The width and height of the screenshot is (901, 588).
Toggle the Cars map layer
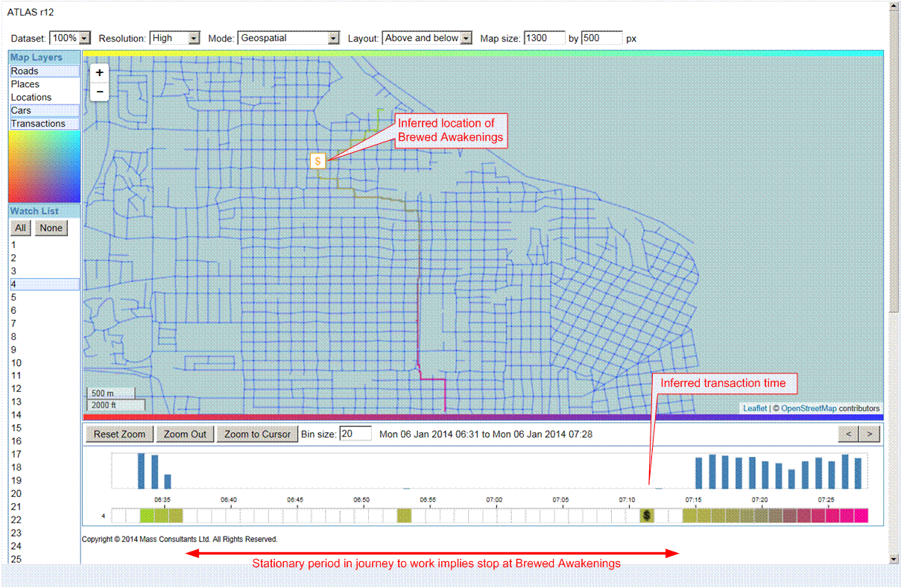point(44,110)
